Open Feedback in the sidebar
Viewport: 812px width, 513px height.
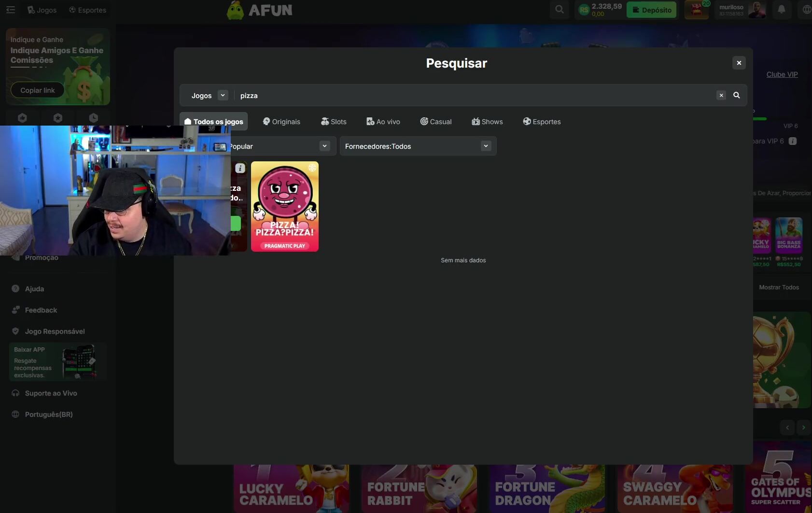[x=41, y=310]
